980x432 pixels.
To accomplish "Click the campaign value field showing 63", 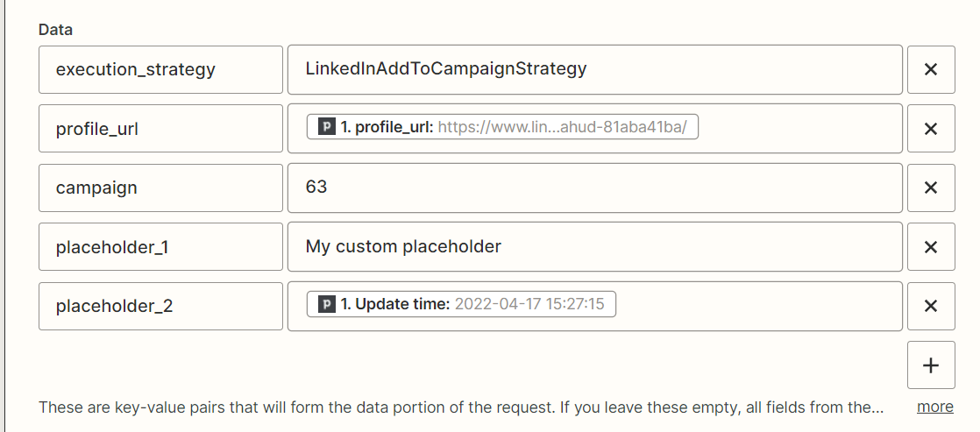I will (594, 188).
